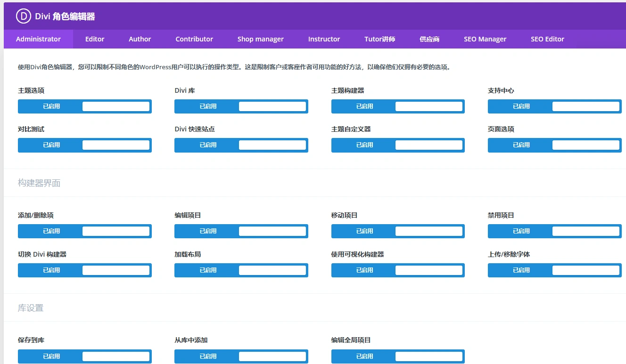Select the SEO Manager tab

tap(485, 39)
